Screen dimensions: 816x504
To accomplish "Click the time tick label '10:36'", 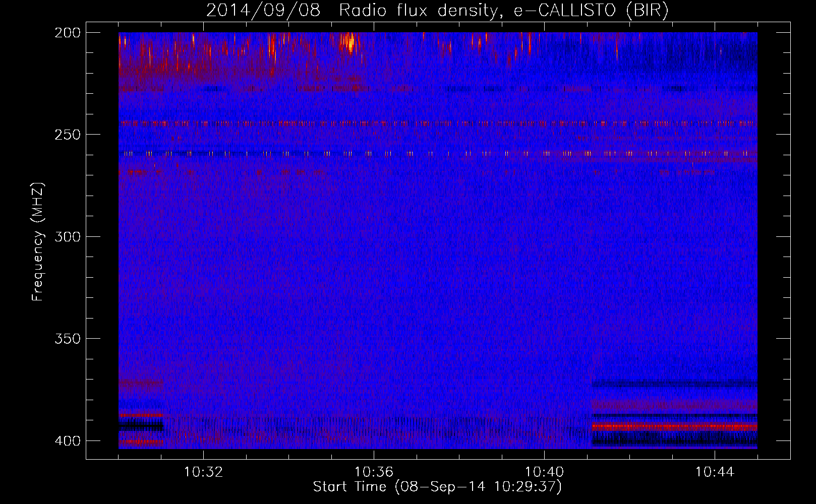I will tap(374, 472).
